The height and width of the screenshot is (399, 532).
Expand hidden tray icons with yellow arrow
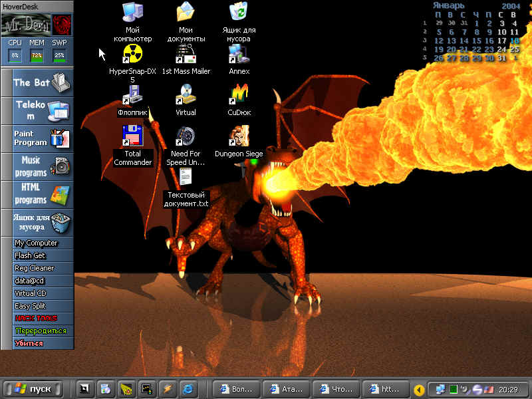point(420,390)
